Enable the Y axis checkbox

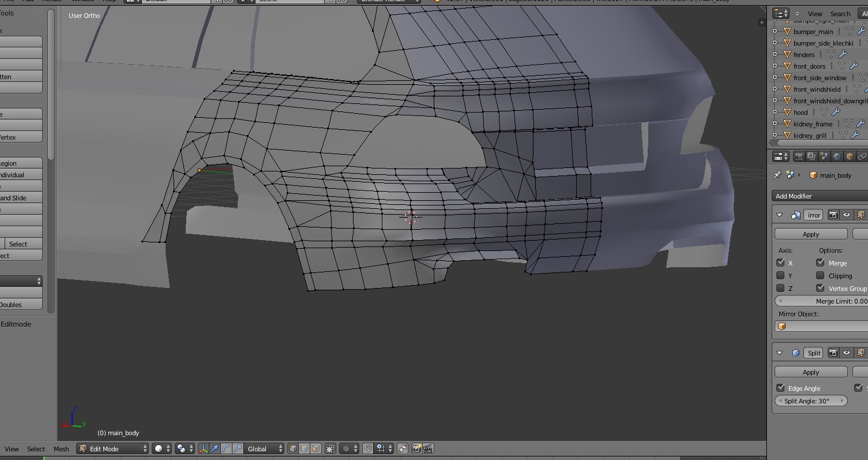(780, 275)
